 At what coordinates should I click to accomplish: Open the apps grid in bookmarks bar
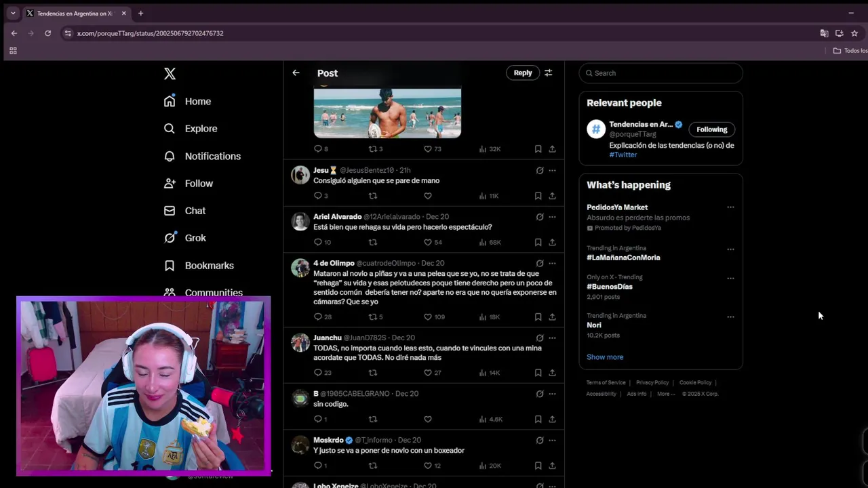[x=13, y=51]
